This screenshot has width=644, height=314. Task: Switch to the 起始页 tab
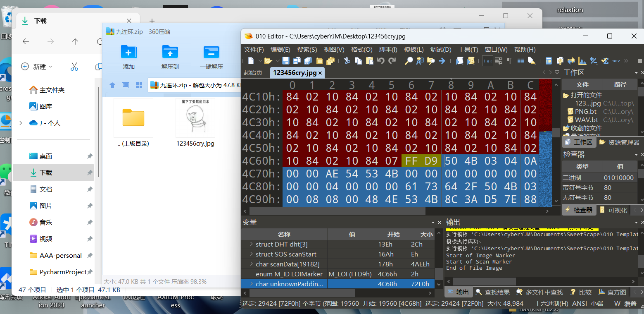click(253, 72)
